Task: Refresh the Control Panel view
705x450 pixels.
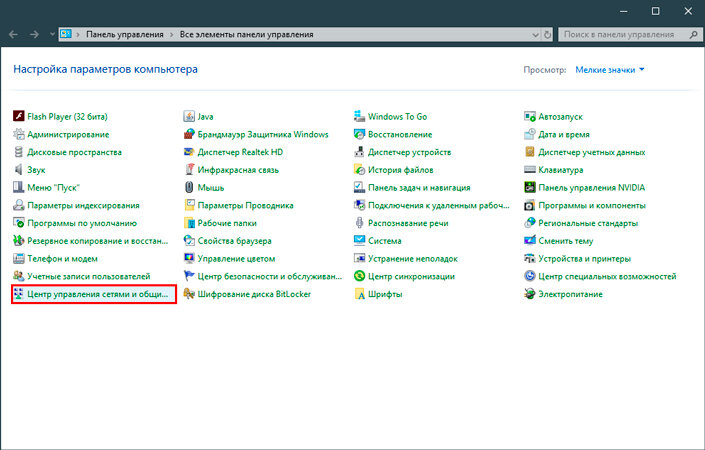Action: [547, 35]
